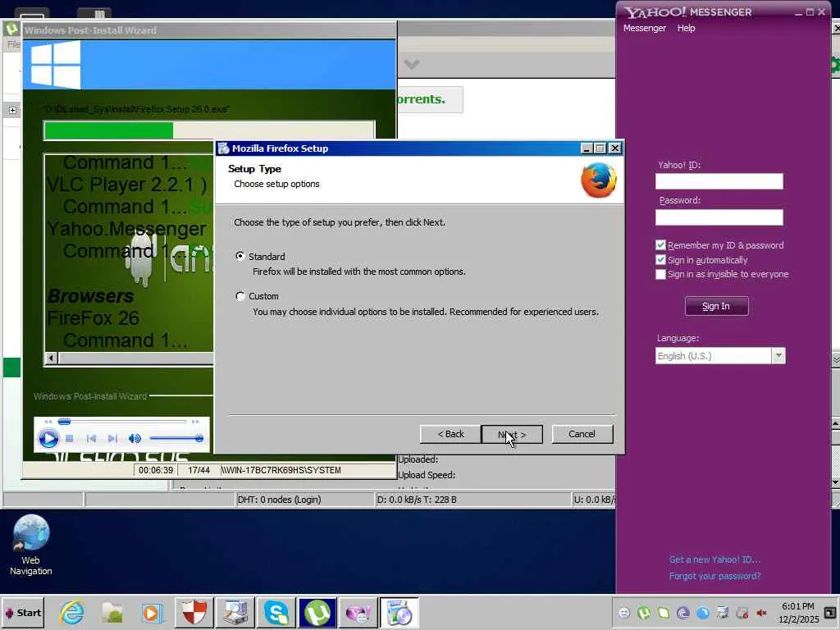Open the Help menu in Yahoo Messenger

point(686,28)
